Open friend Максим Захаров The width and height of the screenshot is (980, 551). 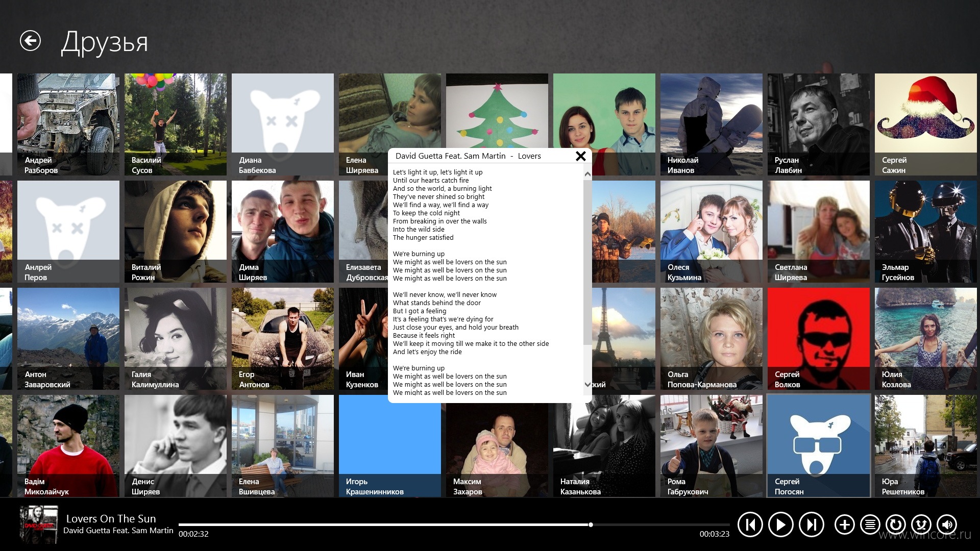click(497, 451)
